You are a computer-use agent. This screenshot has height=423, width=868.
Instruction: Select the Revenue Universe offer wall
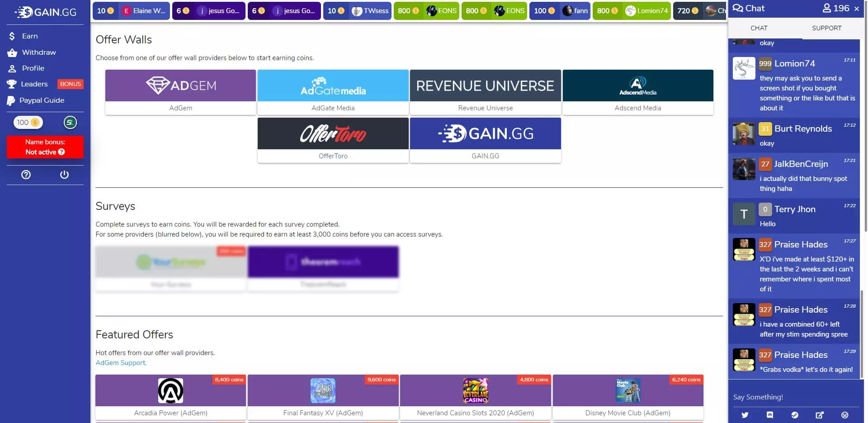click(485, 86)
